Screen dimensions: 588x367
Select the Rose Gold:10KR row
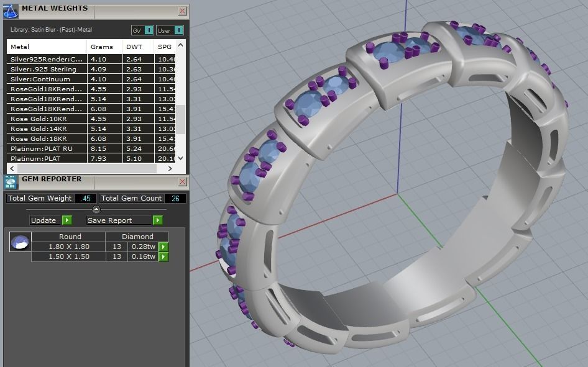91,119
